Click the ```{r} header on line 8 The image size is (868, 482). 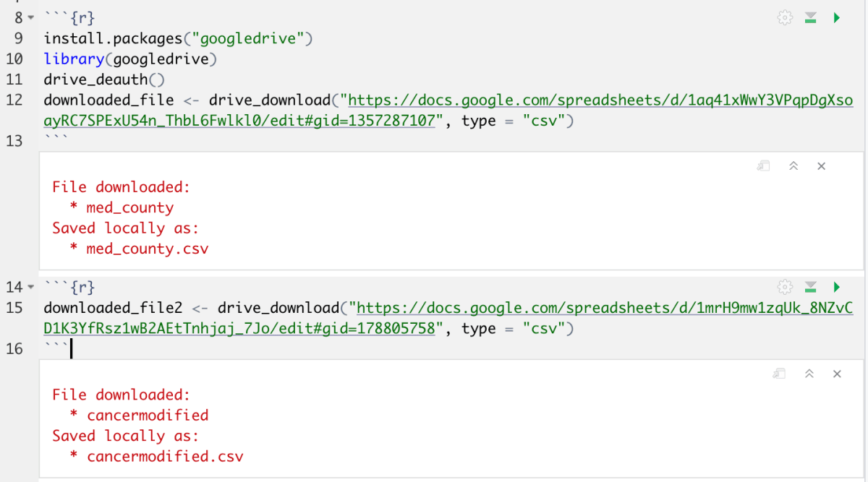coord(69,17)
